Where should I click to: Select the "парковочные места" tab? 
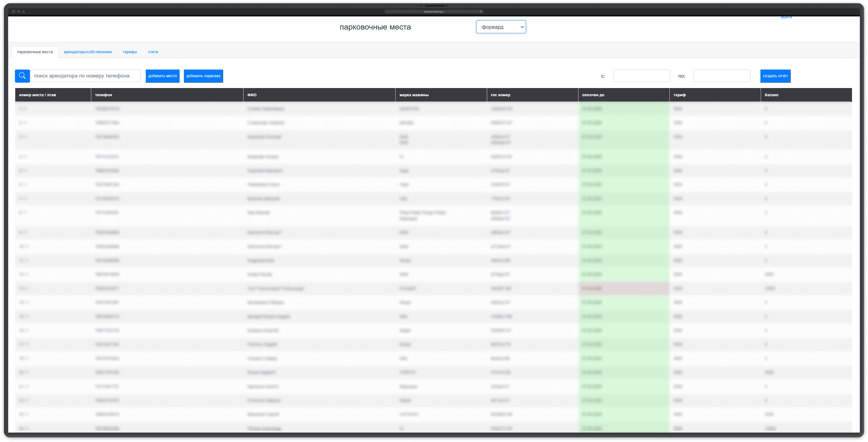(35, 52)
